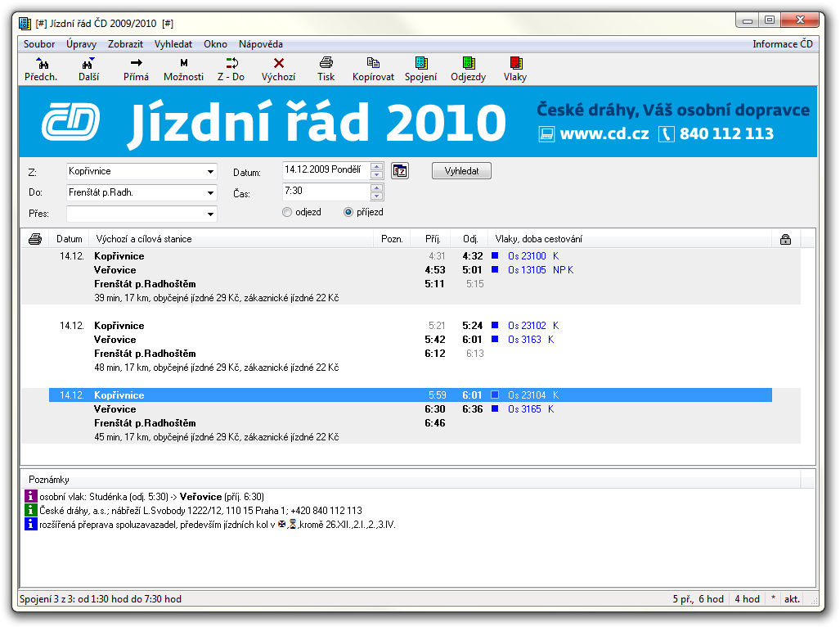Click blue square beside Os 23100
The height and width of the screenshot is (627, 840).
[495, 255]
